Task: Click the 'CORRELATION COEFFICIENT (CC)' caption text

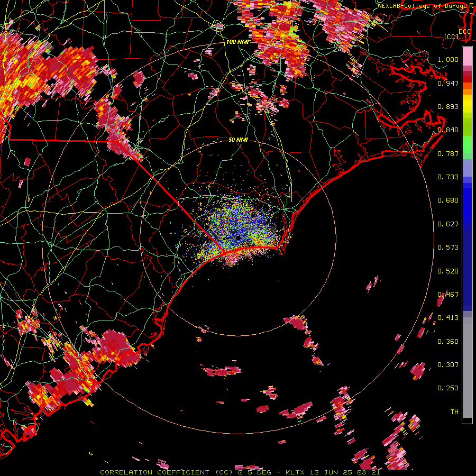Action: [x=167, y=472]
